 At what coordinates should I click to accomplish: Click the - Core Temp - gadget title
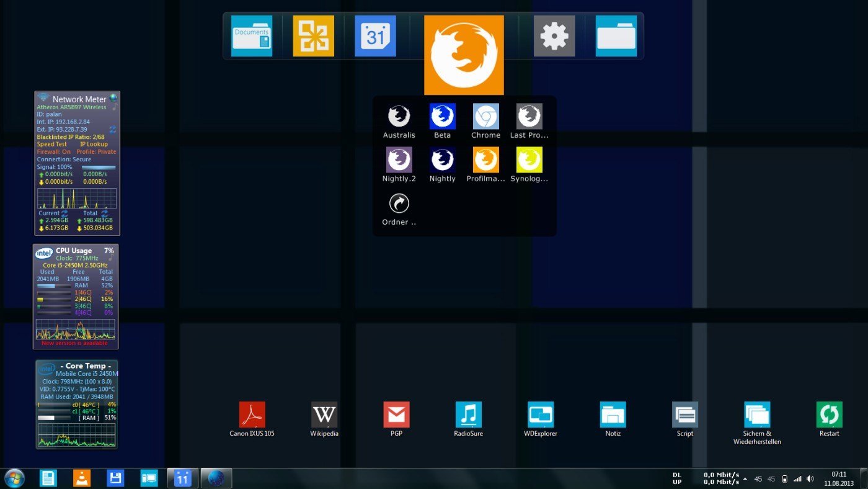[x=86, y=366]
